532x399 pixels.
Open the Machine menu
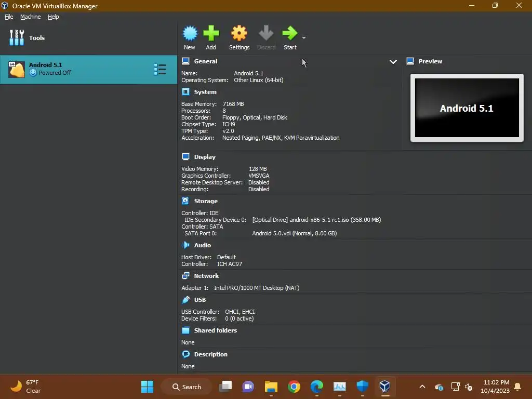click(31, 17)
